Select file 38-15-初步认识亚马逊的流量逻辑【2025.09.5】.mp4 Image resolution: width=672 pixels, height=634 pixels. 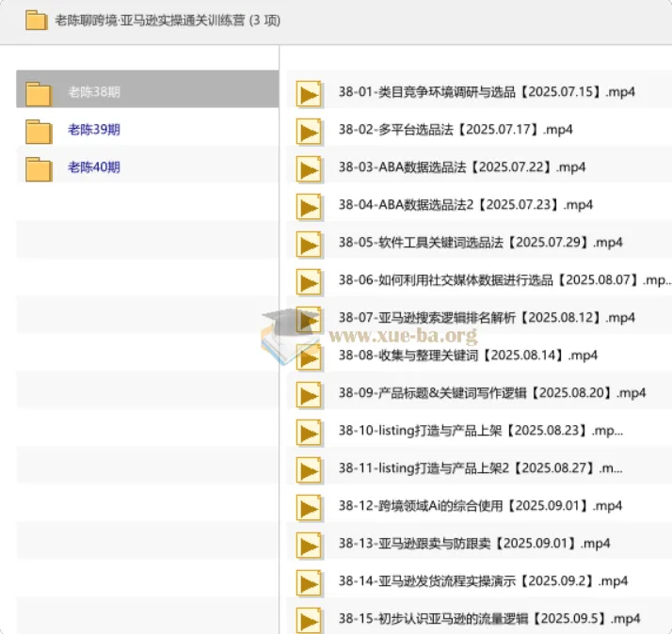click(x=489, y=619)
